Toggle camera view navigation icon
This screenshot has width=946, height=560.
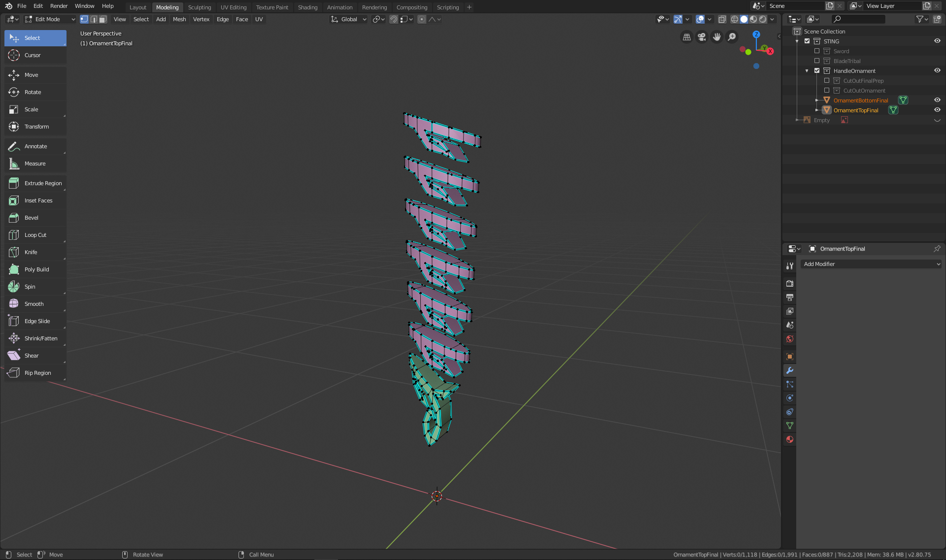click(x=702, y=37)
